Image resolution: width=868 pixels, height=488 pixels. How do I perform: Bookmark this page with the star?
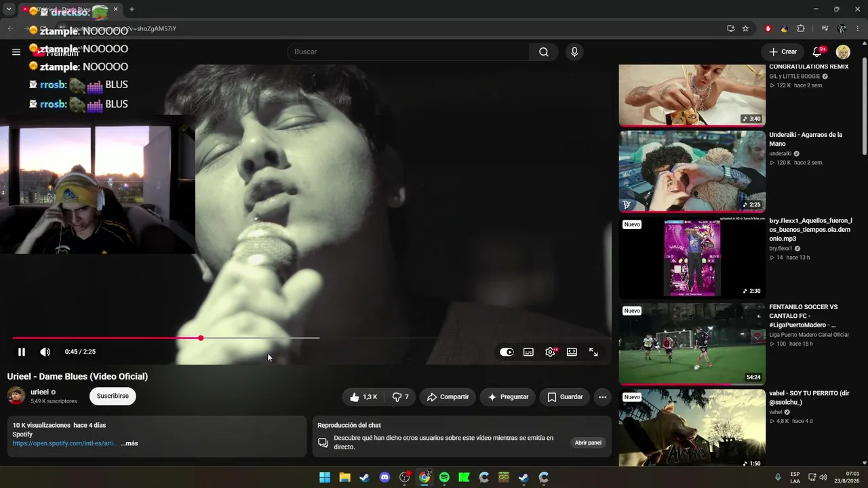click(745, 28)
